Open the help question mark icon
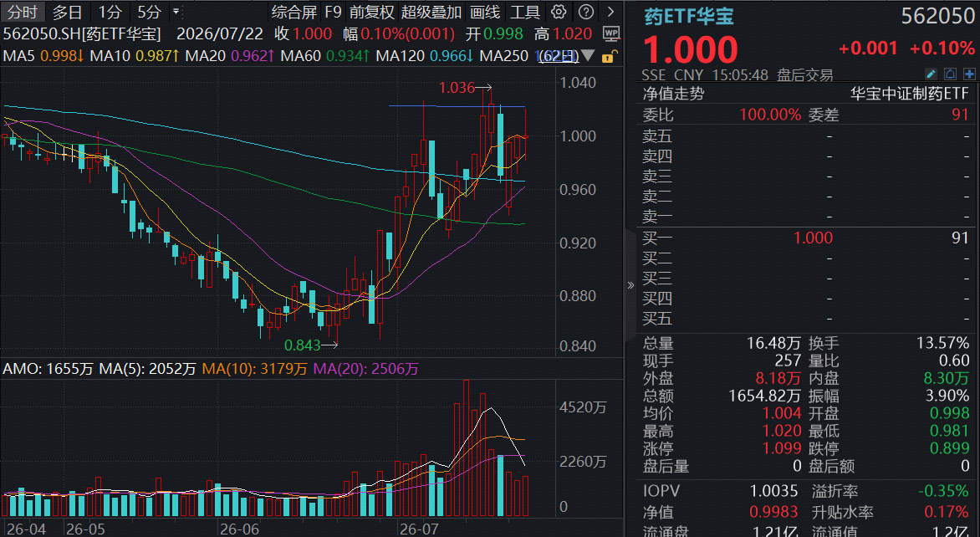The width and height of the screenshot is (980, 537). pos(585,11)
